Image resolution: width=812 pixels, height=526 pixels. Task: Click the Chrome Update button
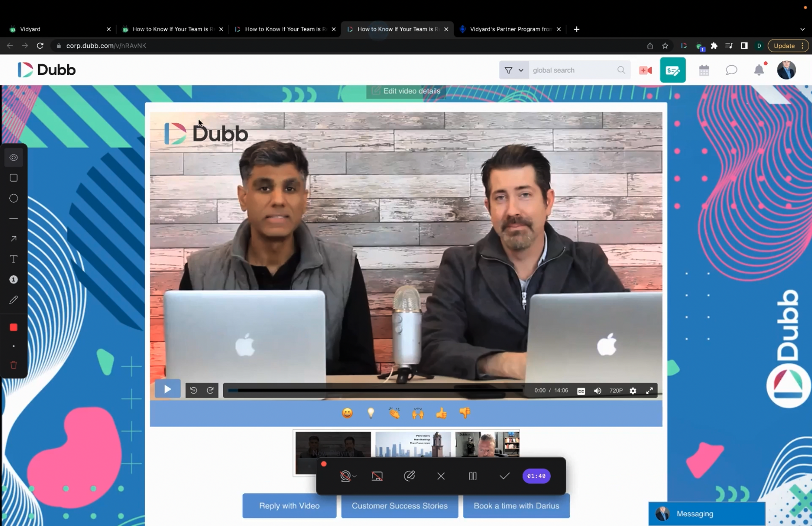pos(788,46)
